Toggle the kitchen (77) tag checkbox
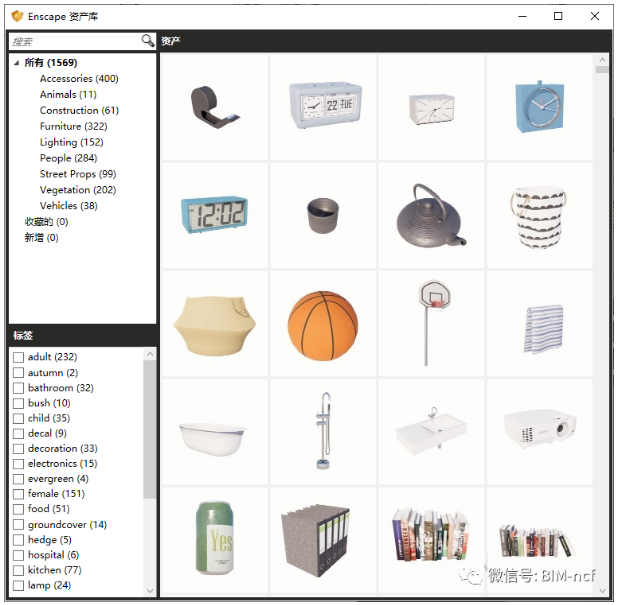617x605 pixels. coord(18,570)
